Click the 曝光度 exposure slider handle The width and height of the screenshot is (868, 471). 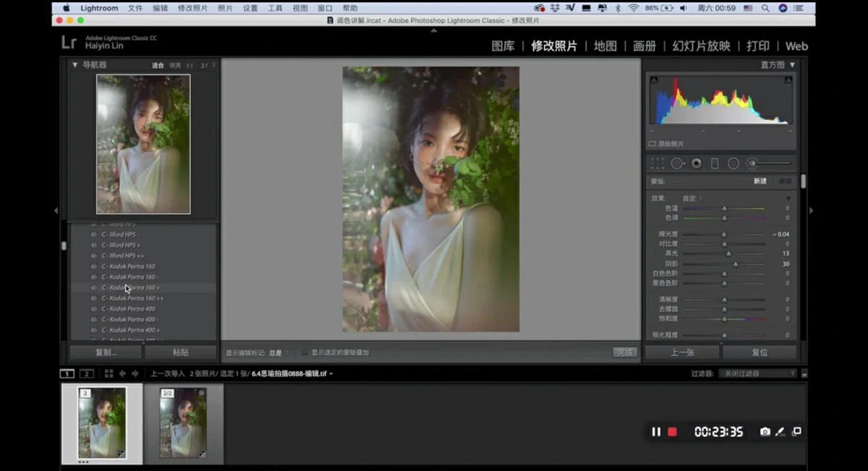[x=723, y=234]
